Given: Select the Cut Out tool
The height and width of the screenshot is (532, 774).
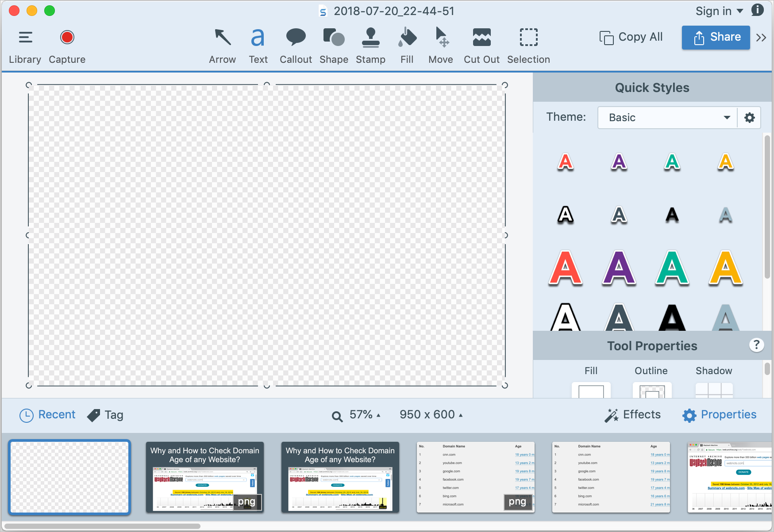Looking at the screenshot, I should (481, 44).
